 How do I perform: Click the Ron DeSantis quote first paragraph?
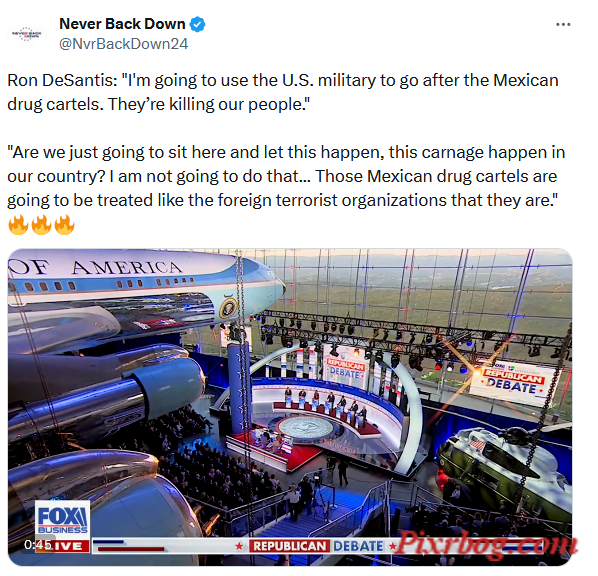(x=283, y=92)
